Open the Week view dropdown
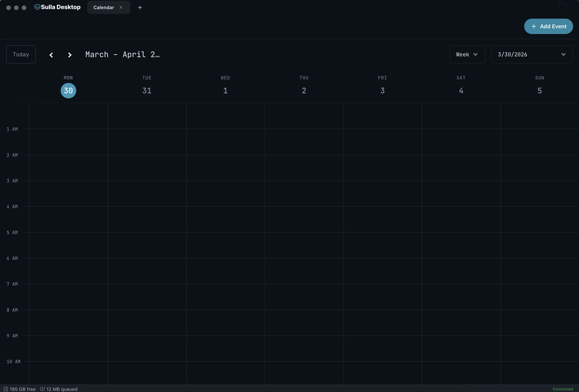Viewport: 579px width, 392px height. 467,54
